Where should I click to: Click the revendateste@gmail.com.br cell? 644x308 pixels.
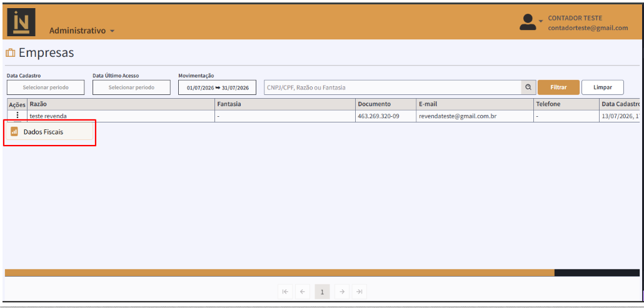click(x=475, y=116)
